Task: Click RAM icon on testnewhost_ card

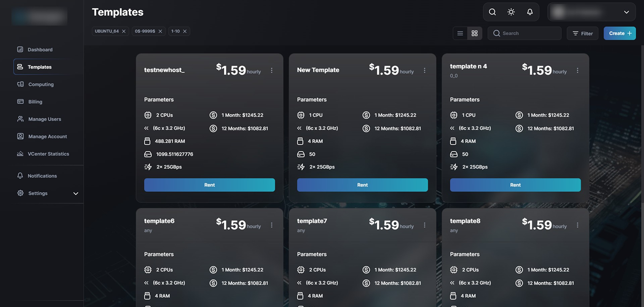Action: click(x=148, y=141)
